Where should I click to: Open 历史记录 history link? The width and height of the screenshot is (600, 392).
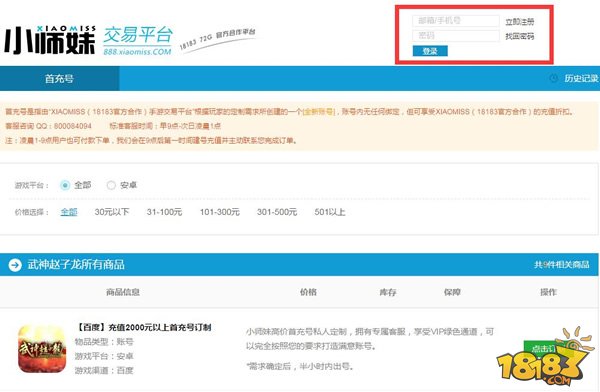(581, 78)
